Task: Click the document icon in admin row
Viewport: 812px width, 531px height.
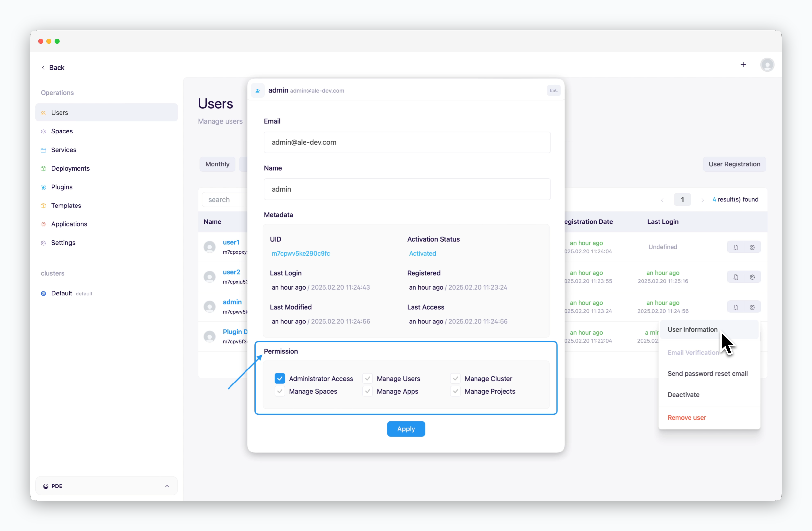Action: pyautogui.click(x=735, y=307)
